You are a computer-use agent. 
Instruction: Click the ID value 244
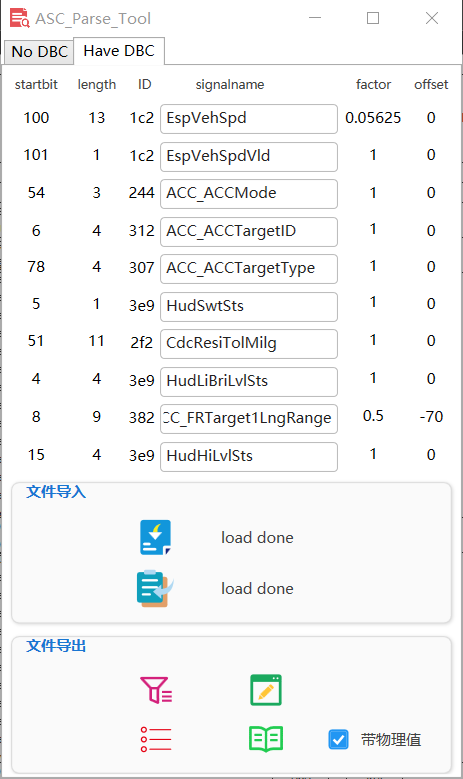tap(142, 193)
